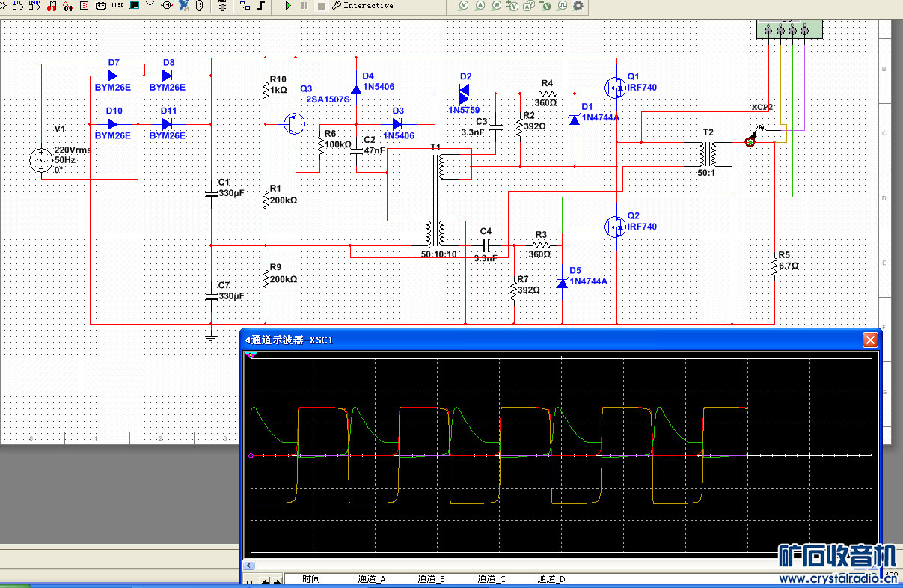
Task: Click the XCP2 current probe on schematic
Action: point(750,141)
